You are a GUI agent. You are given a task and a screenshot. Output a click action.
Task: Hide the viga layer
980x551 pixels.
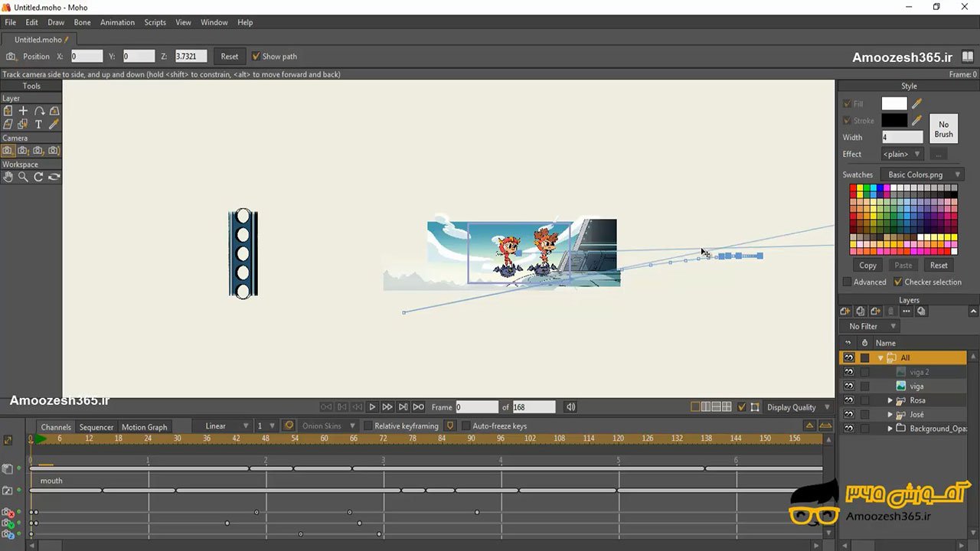tap(848, 386)
